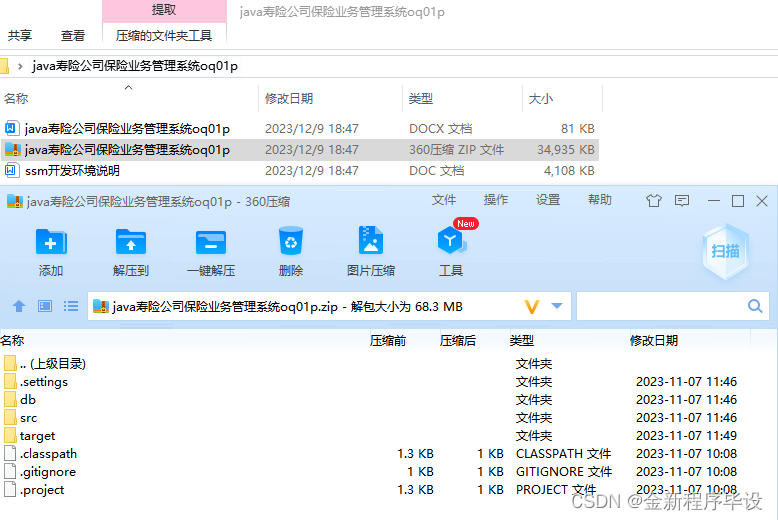Click the archive path field showing 68.3 MB
Viewport: 778px width, 520px height.
coord(329,306)
